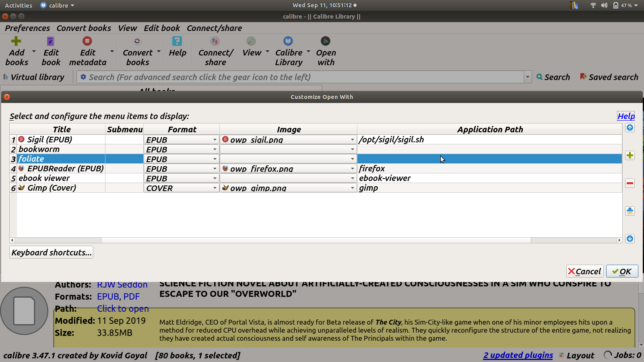The width and height of the screenshot is (644, 362).
Task: Click the Jobs spinner icon
Action: click(x=608, y=355)
